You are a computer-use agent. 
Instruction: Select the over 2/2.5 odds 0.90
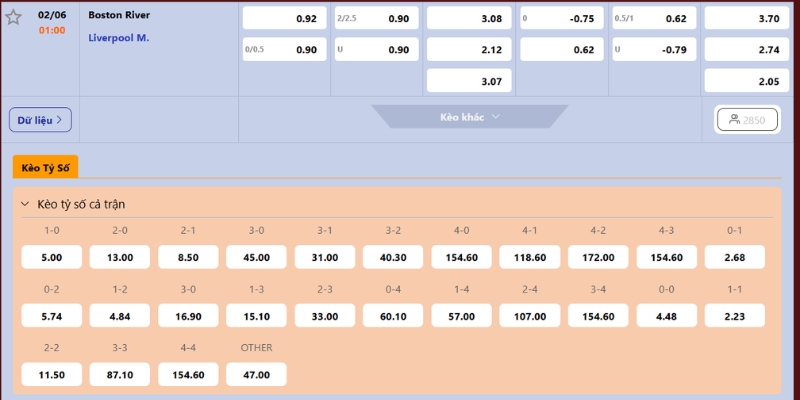(377, 18)
